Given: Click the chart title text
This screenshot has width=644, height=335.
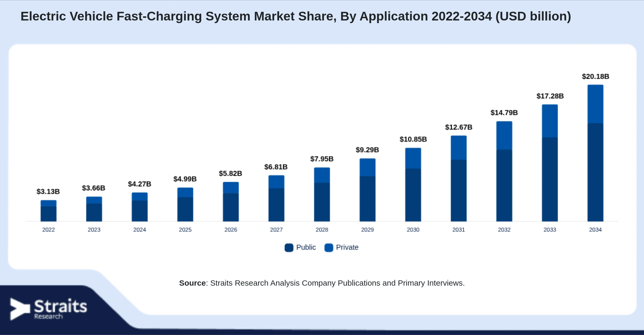Looking at the screenshot, I should pyautogui.click(x=296, y=16).
